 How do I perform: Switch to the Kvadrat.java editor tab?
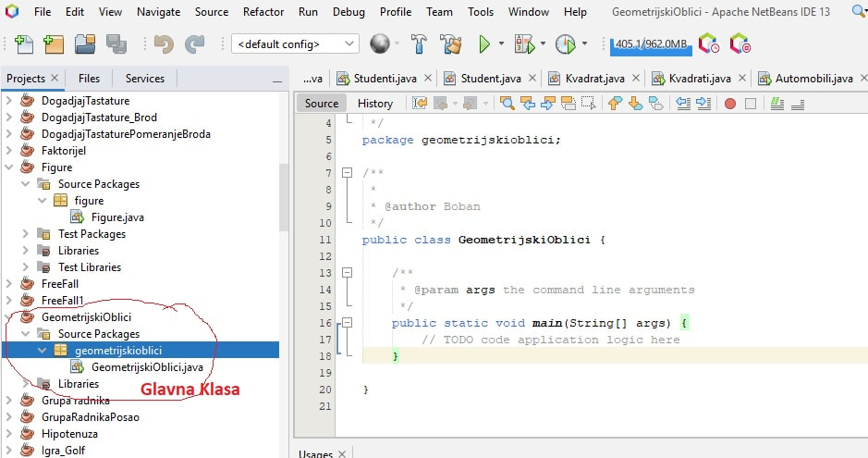[x=594, y=79]
